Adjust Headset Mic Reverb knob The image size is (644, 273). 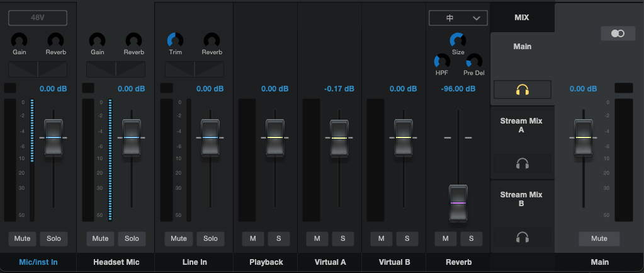point(134,41)
